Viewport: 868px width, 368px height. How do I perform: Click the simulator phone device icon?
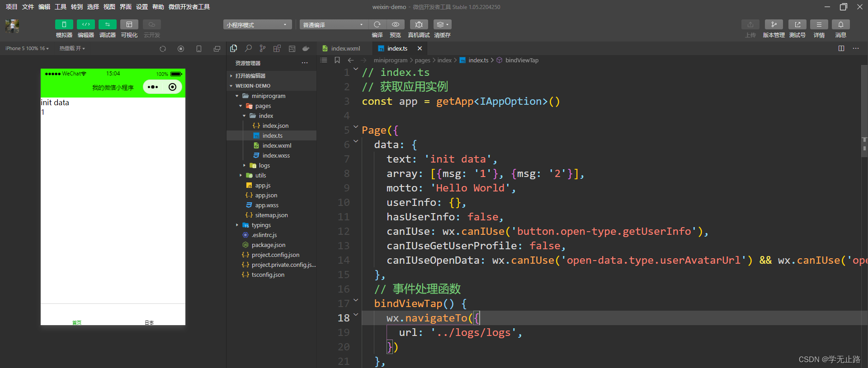(x=199, y=49)
